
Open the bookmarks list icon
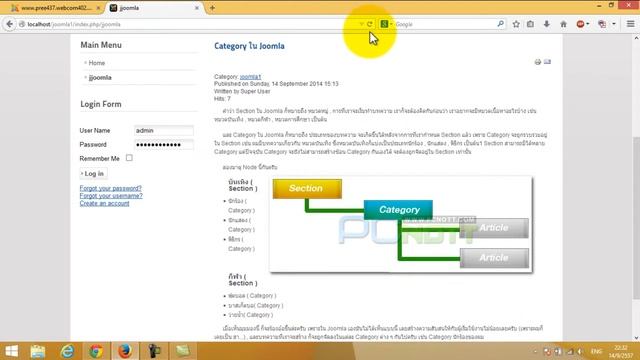coord(530,24)
